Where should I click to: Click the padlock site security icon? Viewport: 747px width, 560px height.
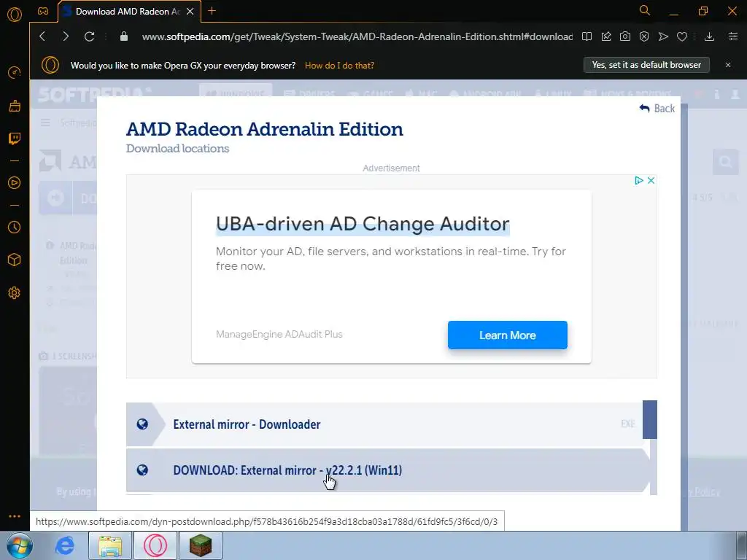click(x=124, y=36)
